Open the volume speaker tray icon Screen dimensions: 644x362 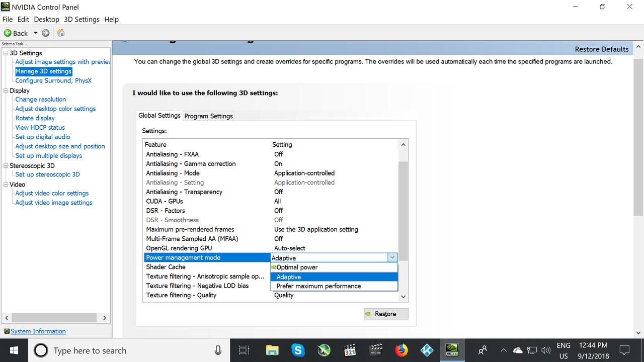[x=545, y=350]
